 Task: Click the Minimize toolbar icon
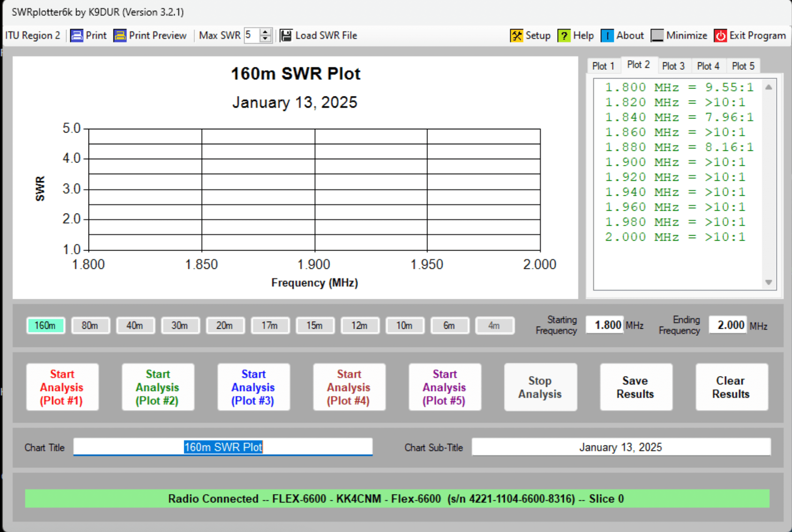pos(657,36)
